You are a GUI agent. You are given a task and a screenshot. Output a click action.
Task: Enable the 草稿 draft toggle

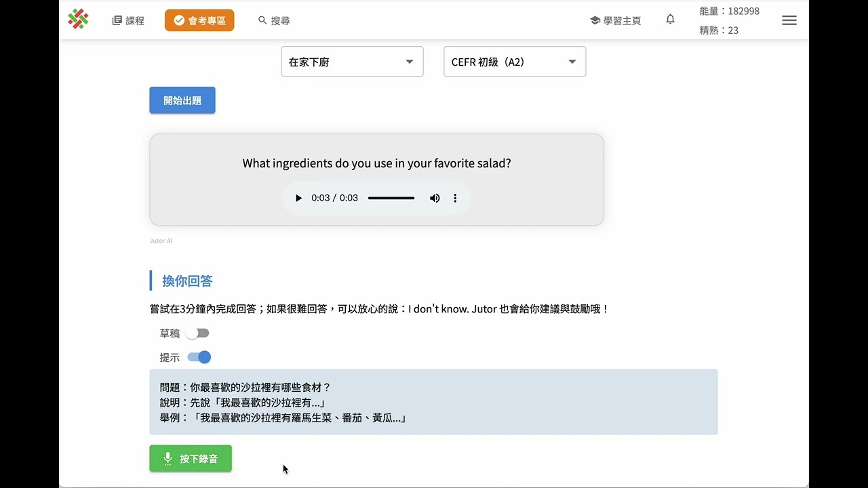click(198, 333)
